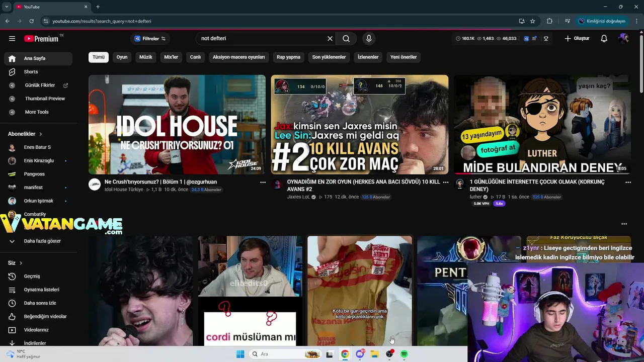644x362 pixels.
Task: Open the list icon beside the vidIQ icon
Action: pyautogui.click(x=534, y=39)
